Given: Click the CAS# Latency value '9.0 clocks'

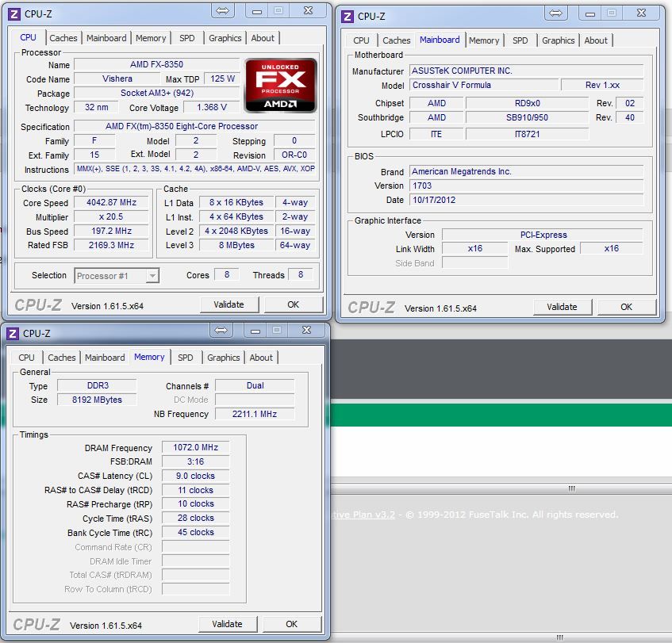Looking at the screenshot, I should click(x=195, y=476).
